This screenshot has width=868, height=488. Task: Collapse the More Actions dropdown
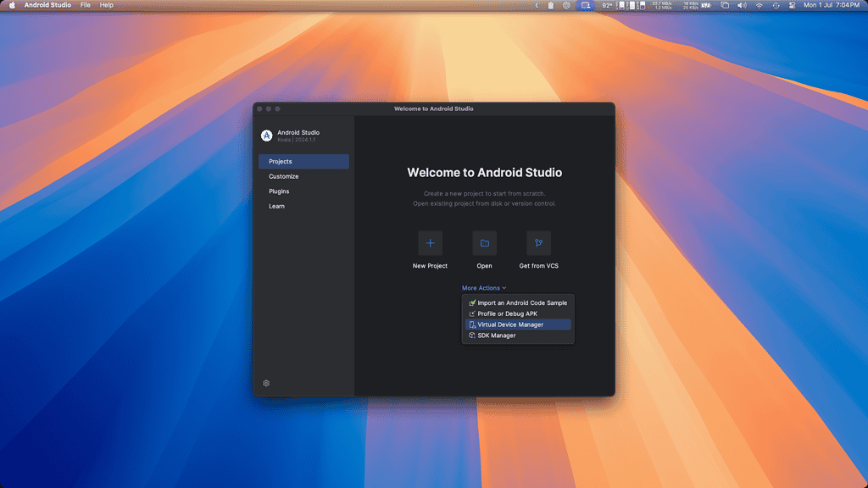pyautogui.click(x=483, y=288)
